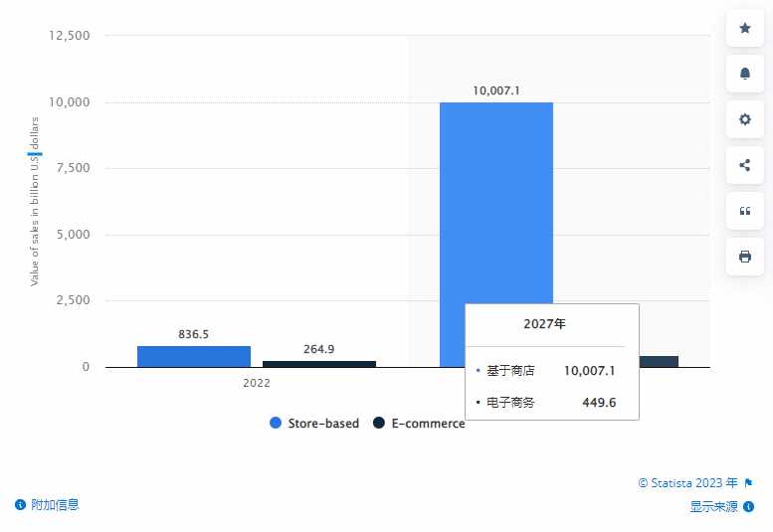
Task: Open the bell notification alert icon
Action: (745, 74)
